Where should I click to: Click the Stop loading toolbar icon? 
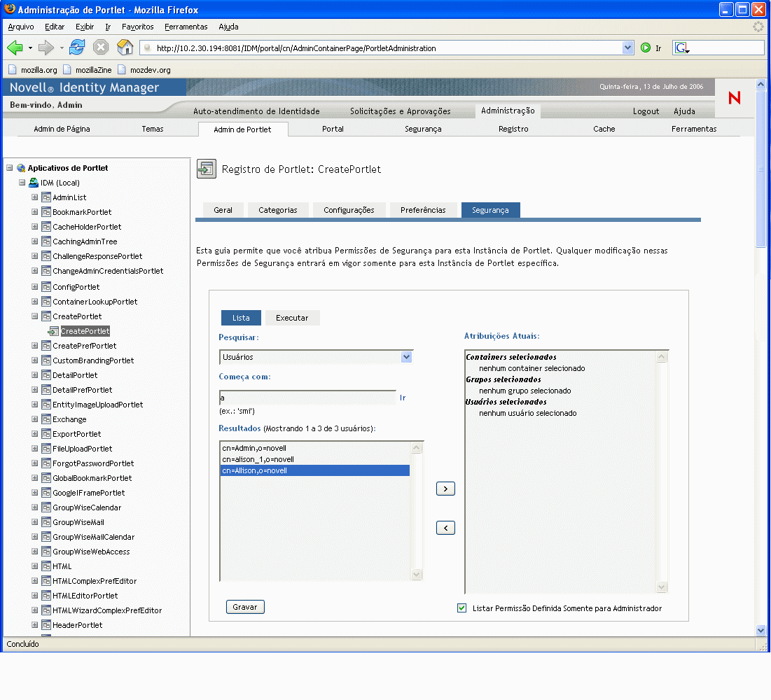point(101,48)
